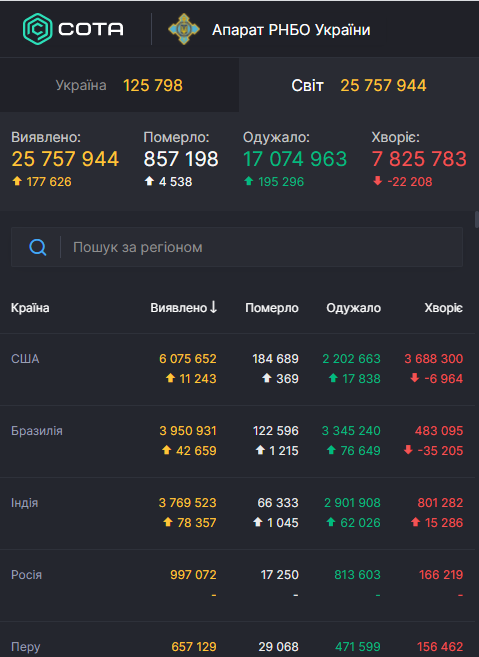Click the red down arrow under global Хворіє
479x657 pixels.
(378, 181)
